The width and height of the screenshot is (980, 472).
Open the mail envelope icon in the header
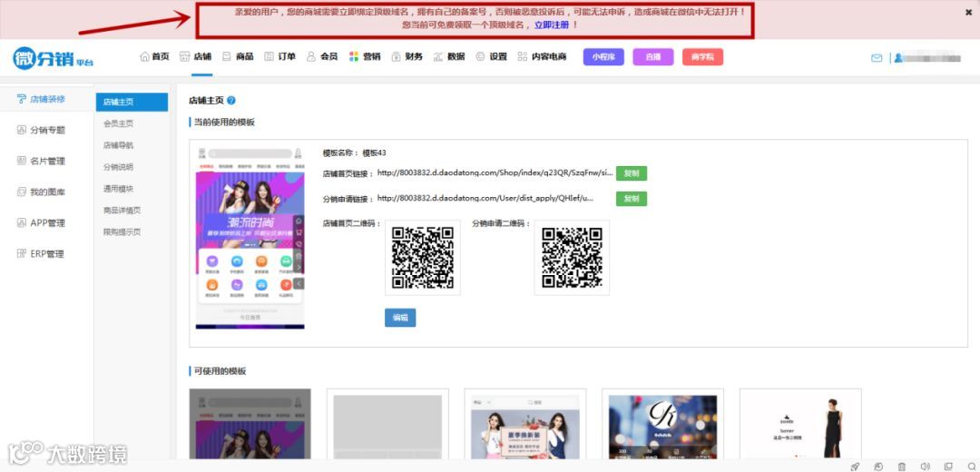point(877,57)
